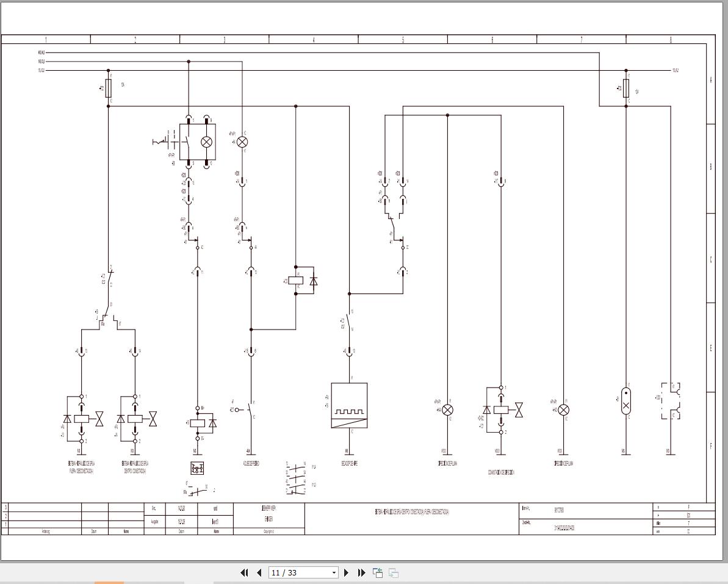Jump to the last page

362,573
